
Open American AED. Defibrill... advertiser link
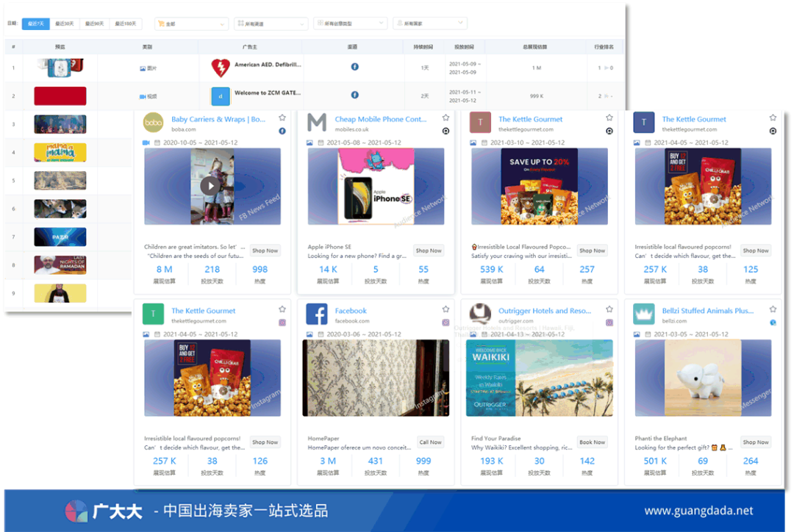(x=268, y=64)
